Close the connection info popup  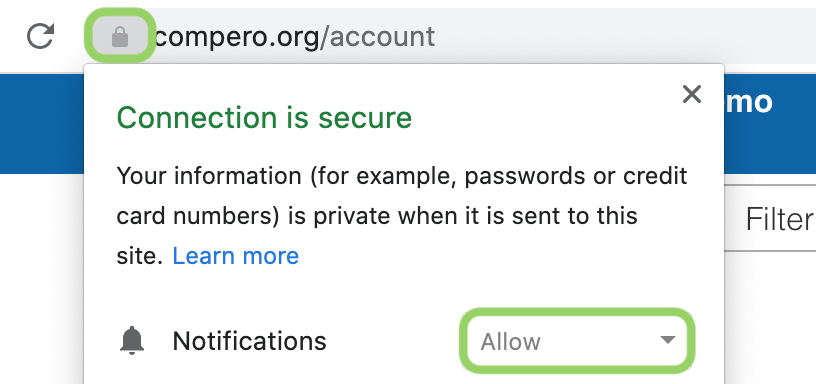[692, 94]
